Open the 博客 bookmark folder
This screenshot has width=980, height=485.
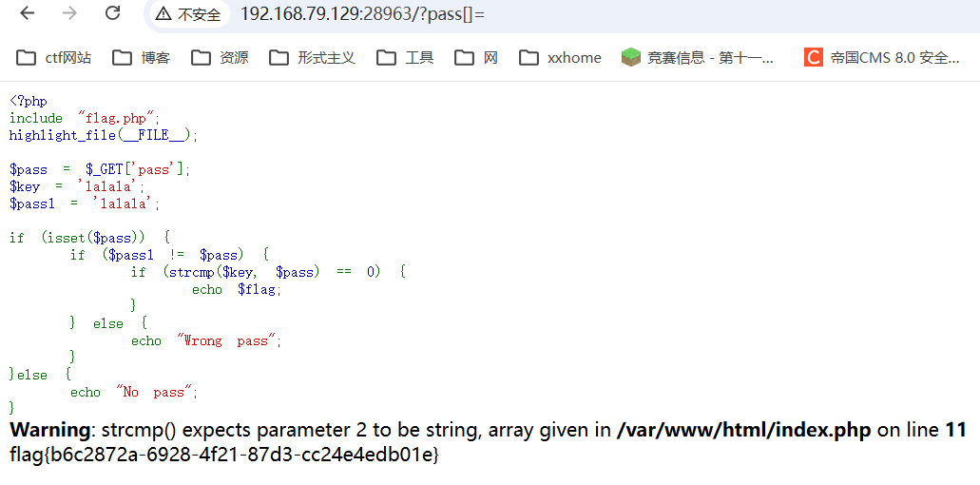tap(142, 58)
